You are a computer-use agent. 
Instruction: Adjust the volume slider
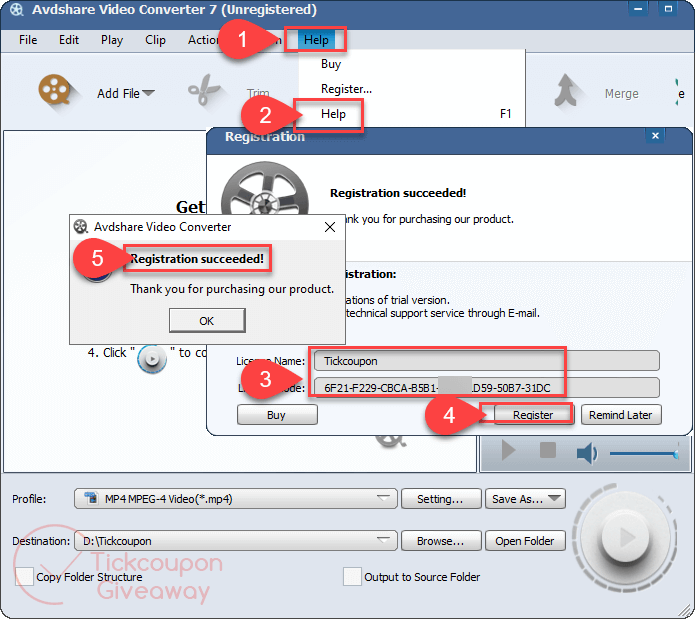[x=644, y=453]
